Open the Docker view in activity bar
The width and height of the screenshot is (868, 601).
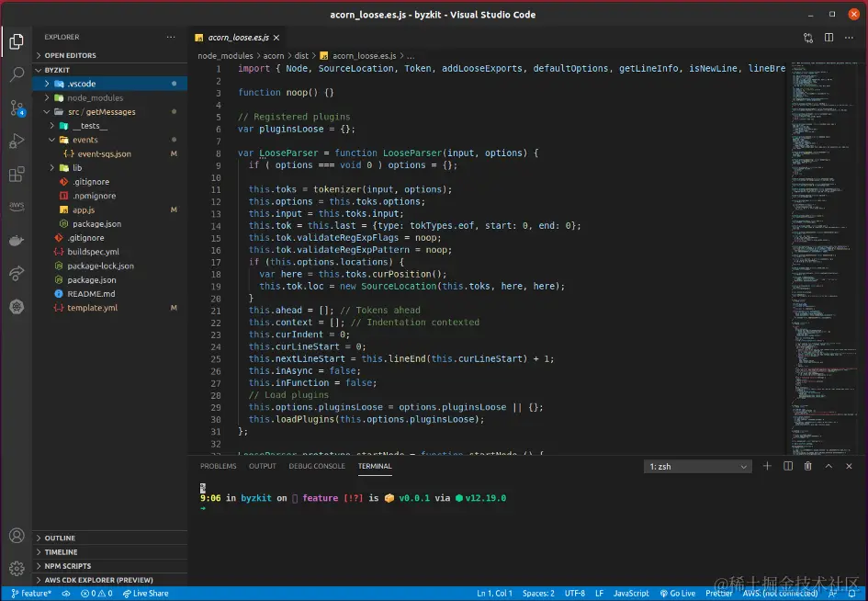click(17, 240)
